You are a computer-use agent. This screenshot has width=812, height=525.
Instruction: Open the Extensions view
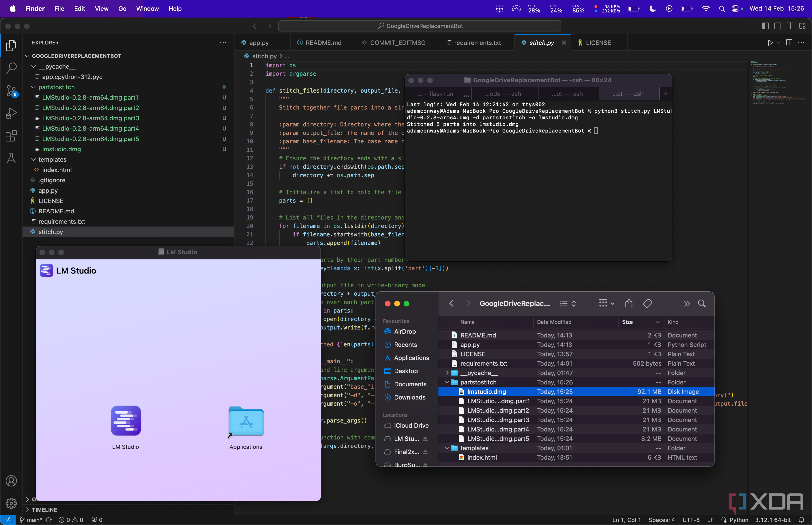(11, 136)
